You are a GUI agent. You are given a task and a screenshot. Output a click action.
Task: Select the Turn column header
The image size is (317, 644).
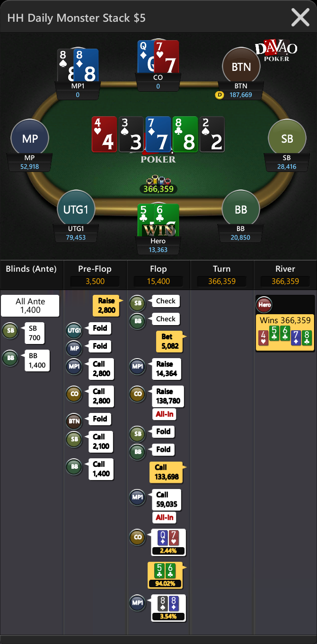point(222,269)
